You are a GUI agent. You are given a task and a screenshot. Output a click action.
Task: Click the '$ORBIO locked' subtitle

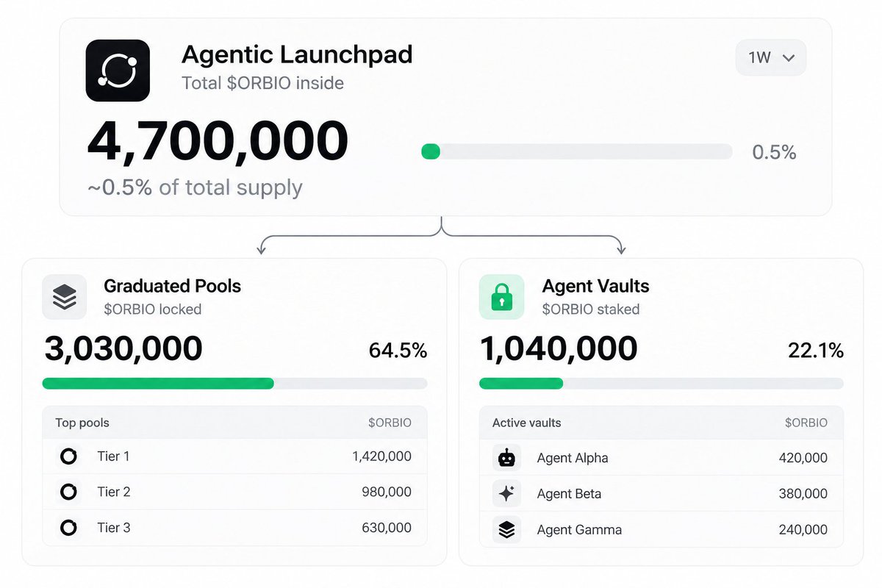click(x=152, y=309)
